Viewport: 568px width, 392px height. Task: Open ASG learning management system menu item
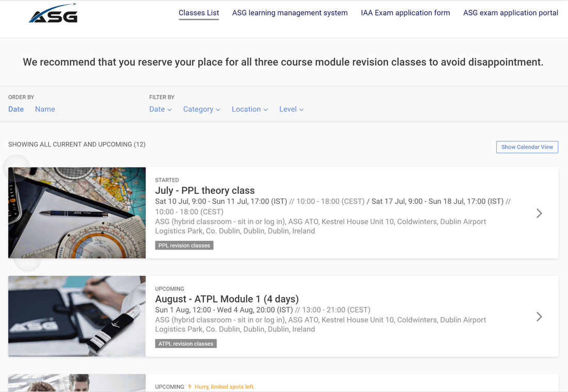(x=290, y=13)
